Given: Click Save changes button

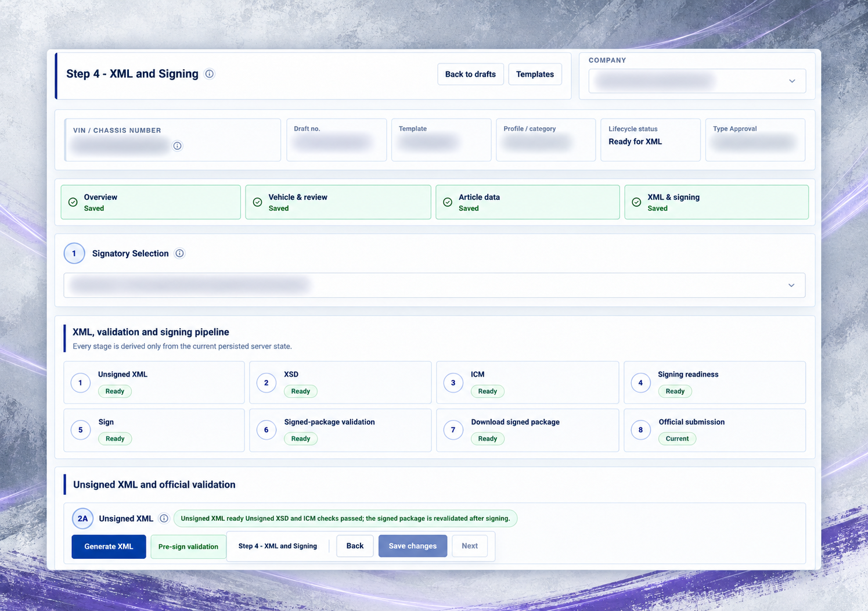Looking at the screenshot, I should click(x=413, y=546).
